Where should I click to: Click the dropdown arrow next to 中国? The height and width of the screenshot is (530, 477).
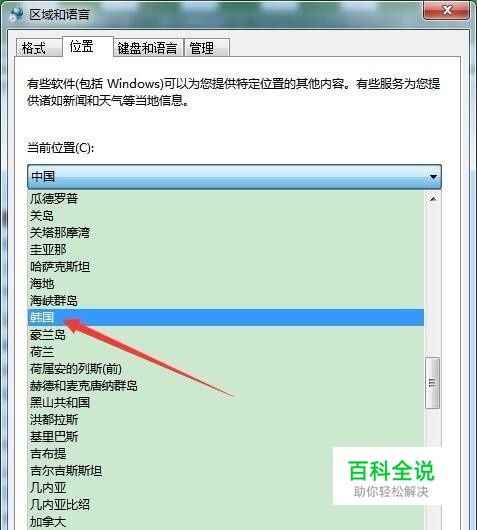(433, 176)
